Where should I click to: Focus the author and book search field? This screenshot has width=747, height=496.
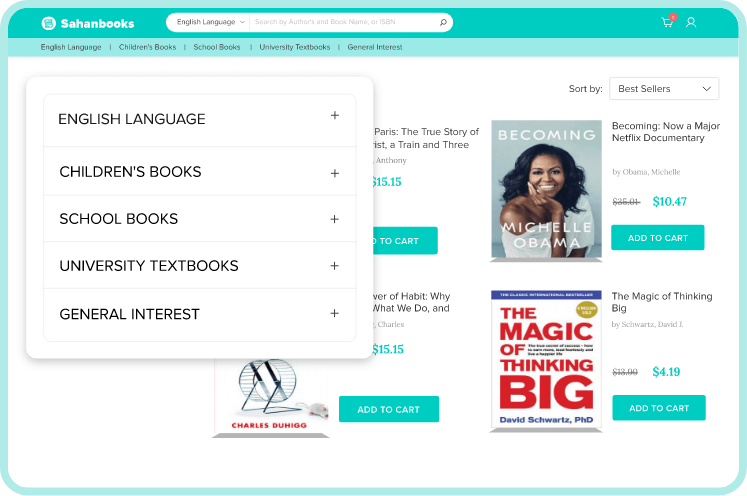tap(345, 22)
